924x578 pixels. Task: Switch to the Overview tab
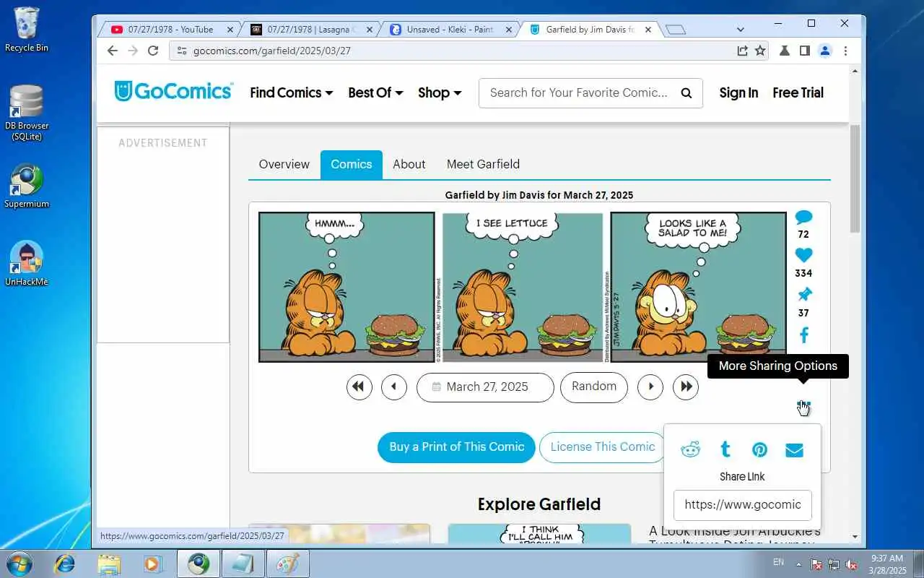[284, 164]
